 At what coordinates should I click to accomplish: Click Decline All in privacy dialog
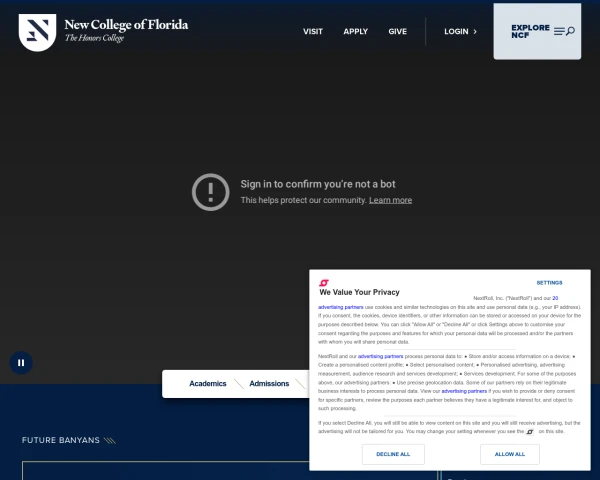(393, 454)
